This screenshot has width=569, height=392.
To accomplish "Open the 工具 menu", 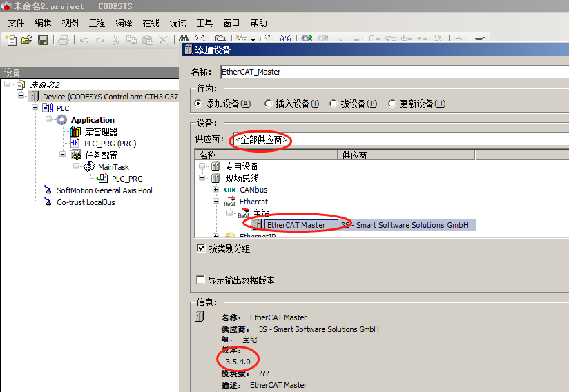I will pos(204,23).
